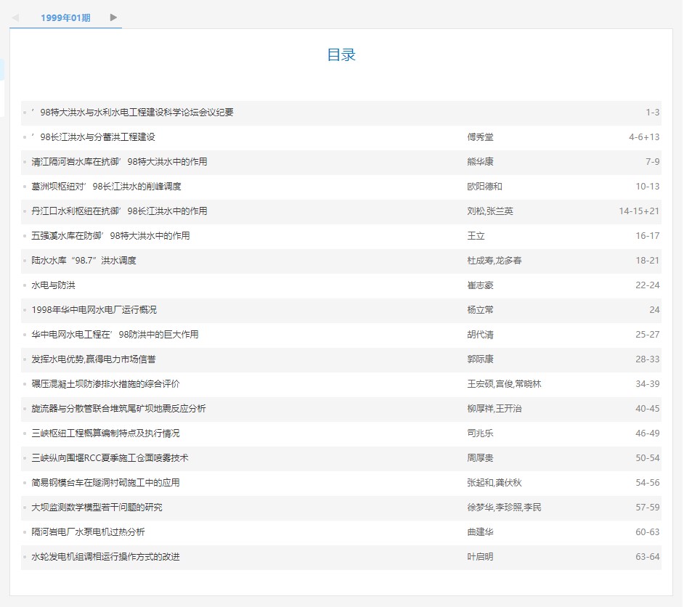Open article '98长江洪水与分蓄洪工程建设
Viewport: 700px width, 607px height.
[93, 137]
